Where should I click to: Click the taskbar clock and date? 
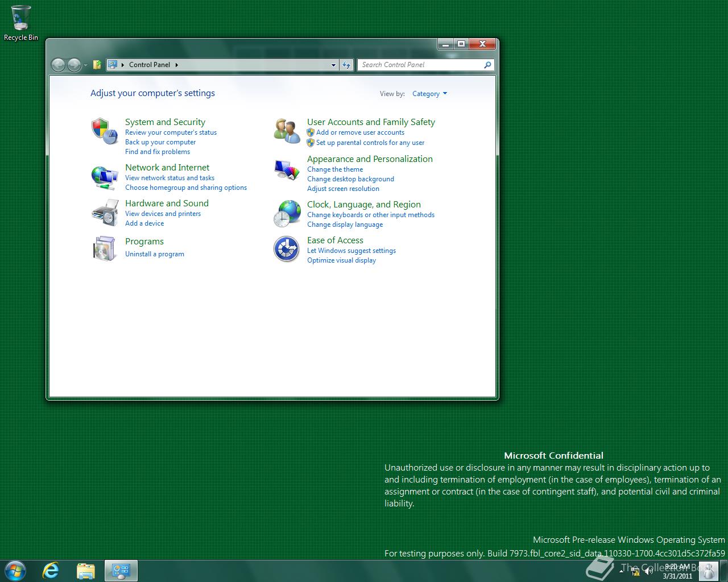[677, 571]
